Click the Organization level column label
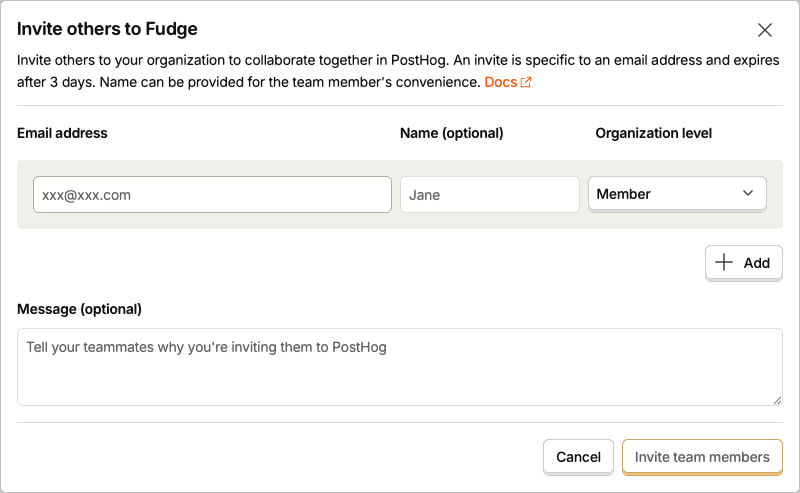The image size is (800, 493). [654, 133]
